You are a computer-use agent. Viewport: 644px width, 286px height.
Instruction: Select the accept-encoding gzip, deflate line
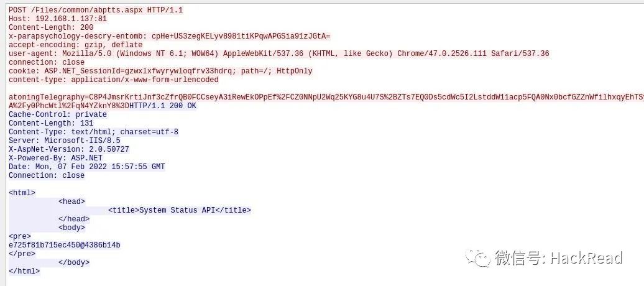(x=76, y=45)
